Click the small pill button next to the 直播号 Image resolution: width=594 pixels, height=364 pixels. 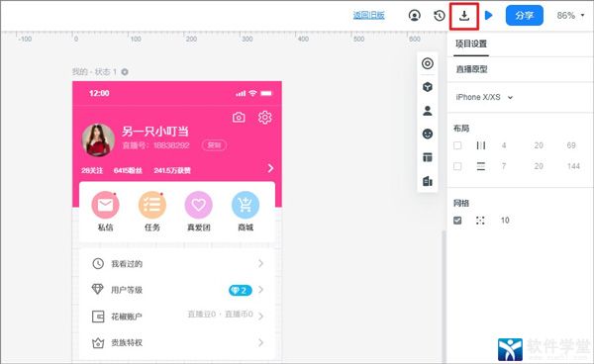click(x=214, y=145)
